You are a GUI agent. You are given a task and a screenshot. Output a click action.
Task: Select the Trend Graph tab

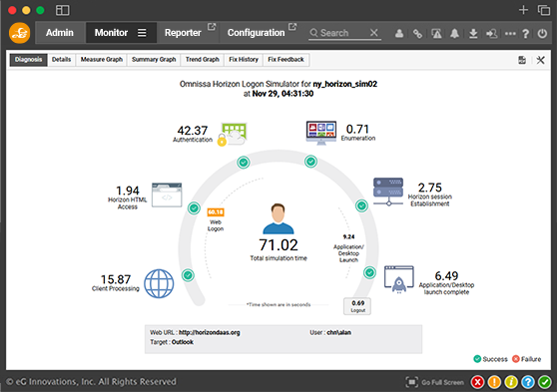coord(203,60)
